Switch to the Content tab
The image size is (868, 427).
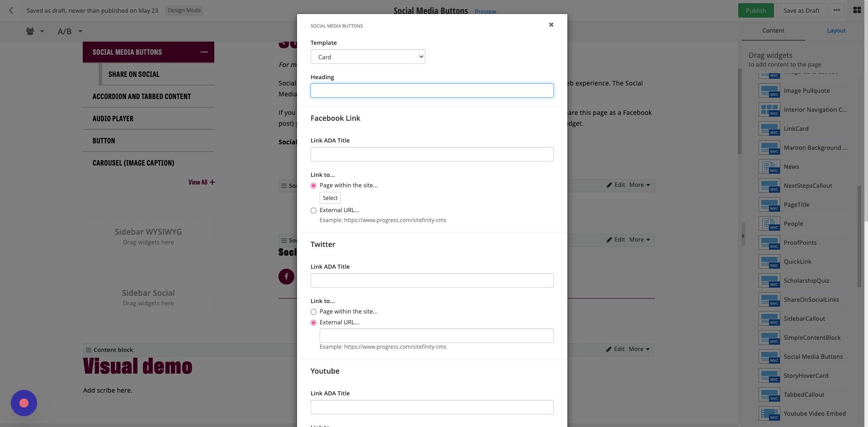[773, 30]
